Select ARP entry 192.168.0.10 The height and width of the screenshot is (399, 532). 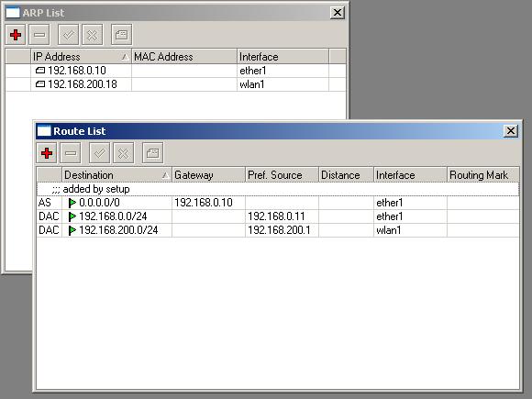[176, 71]
